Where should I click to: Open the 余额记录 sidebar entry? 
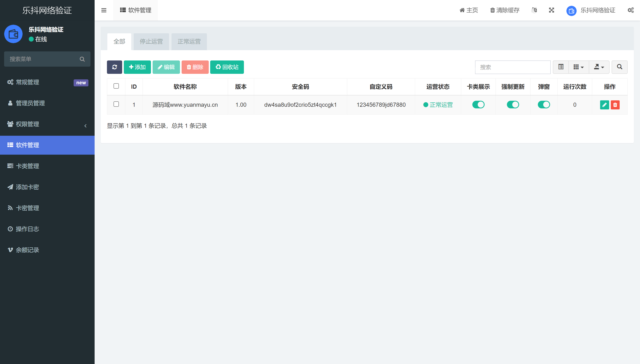[x=27, y=250]
